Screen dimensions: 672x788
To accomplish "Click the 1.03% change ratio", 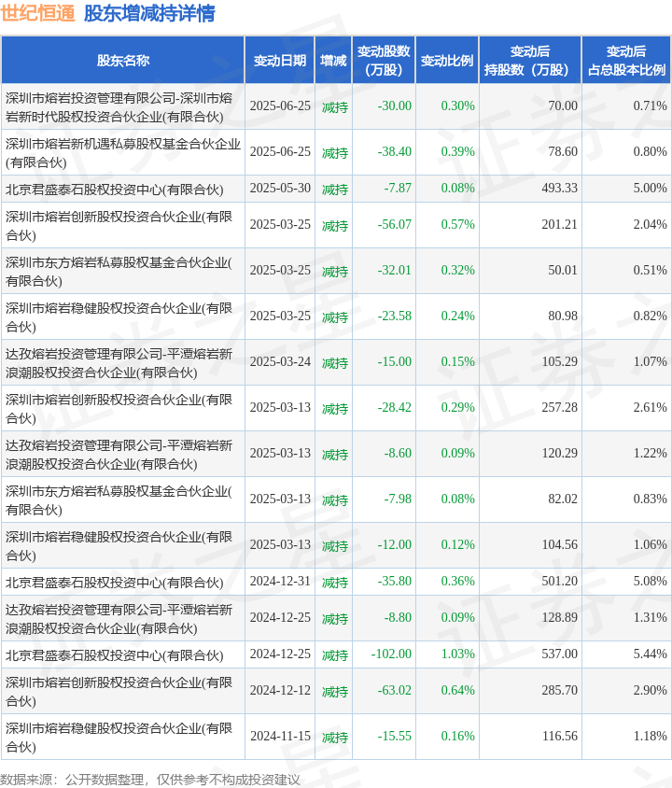I will tap(457, 654).
